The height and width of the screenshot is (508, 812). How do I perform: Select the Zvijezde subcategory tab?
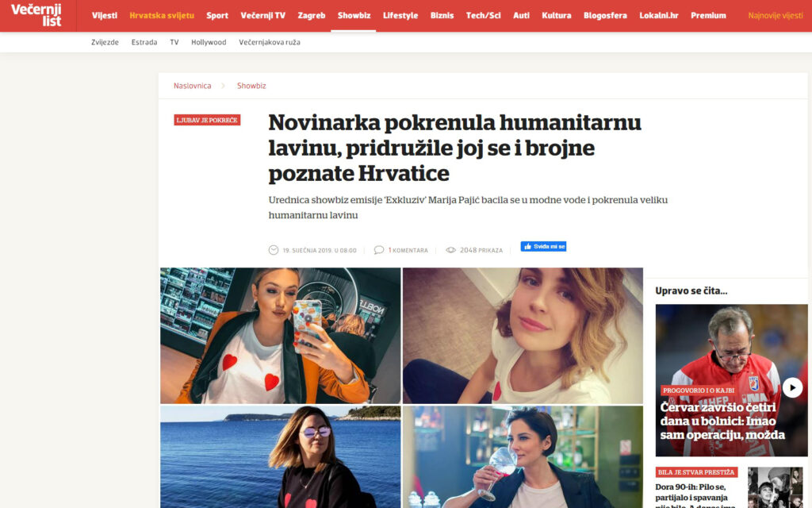click(x=105, y=42)
